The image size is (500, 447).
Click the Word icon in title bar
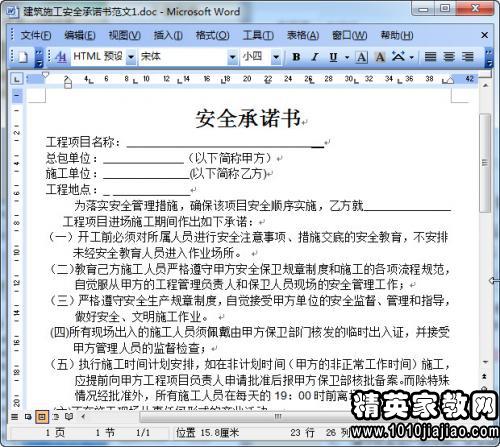point(12,12)
